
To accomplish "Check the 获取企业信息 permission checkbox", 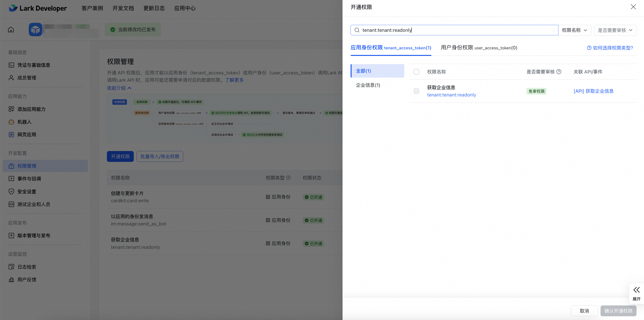I will pos(416,91).
